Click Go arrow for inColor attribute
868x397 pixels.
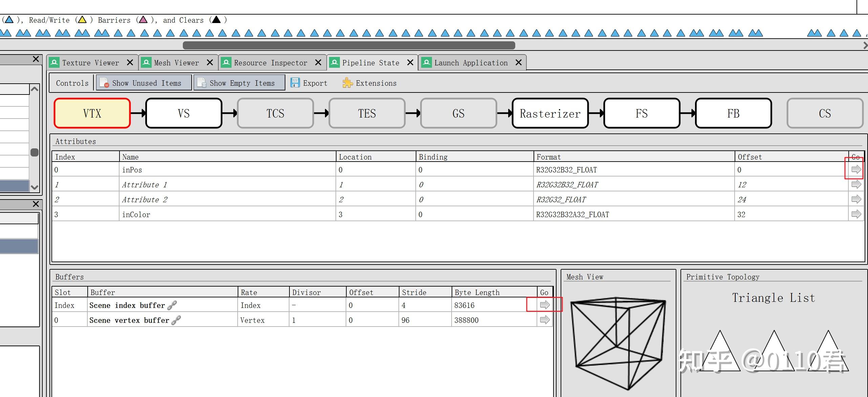tap(856, 214)
